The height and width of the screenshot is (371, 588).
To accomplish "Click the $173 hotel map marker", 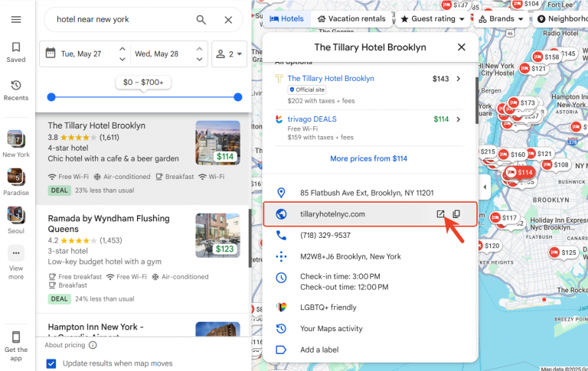I will (x=522, y=103).
